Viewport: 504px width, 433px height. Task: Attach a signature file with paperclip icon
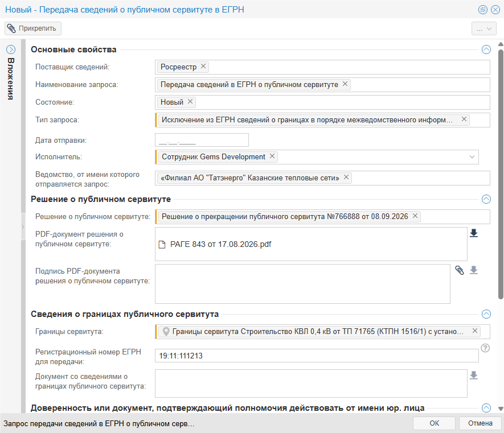(460, 270)
